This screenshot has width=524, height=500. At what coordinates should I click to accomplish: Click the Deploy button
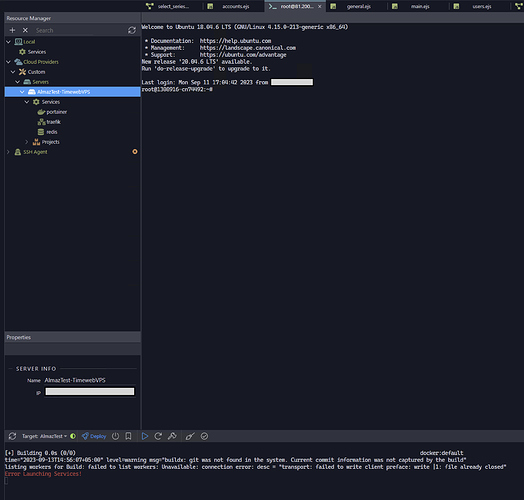point(94,436)
